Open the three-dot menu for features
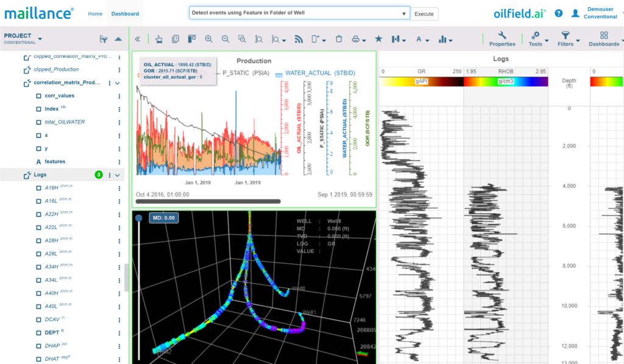Image resolution: width=624 pixels, height=364 pixels. [x=119, y=162]
